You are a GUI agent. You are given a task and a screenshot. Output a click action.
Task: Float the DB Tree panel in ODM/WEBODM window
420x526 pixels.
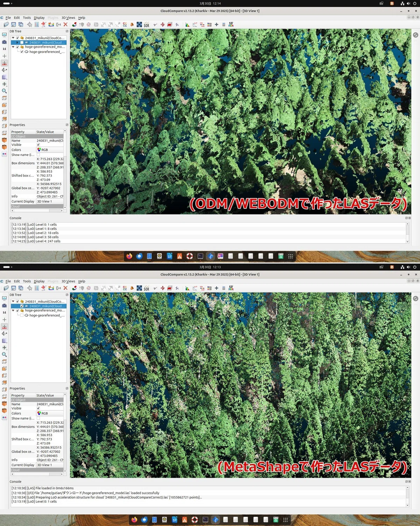point(67,31)
